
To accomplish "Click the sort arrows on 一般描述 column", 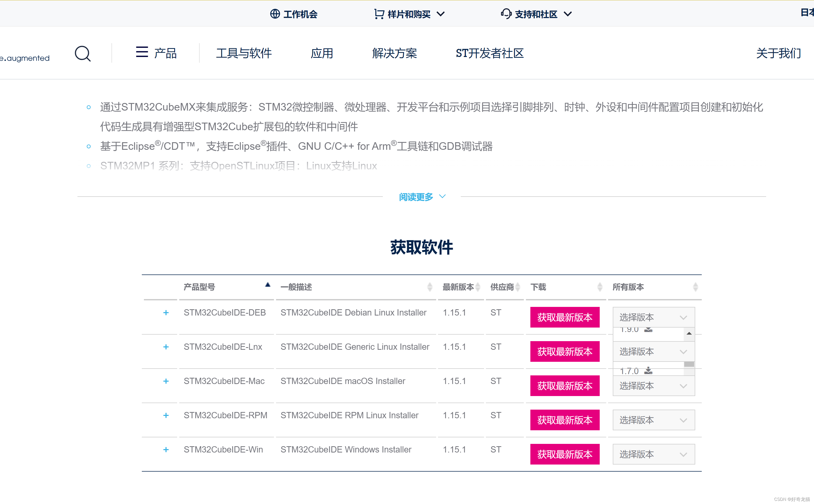I will [x=430, y=287].
